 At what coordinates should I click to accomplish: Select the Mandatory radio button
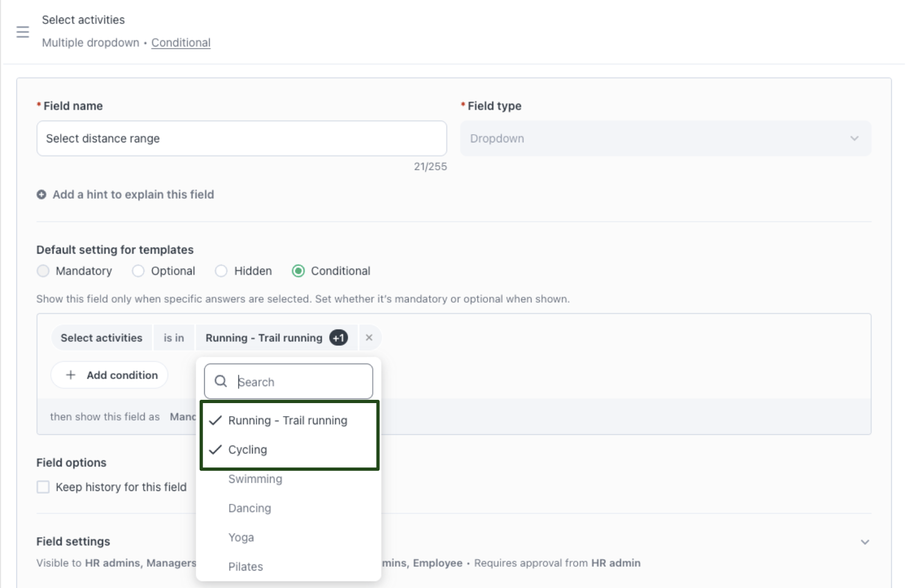[x=43, y=271]
